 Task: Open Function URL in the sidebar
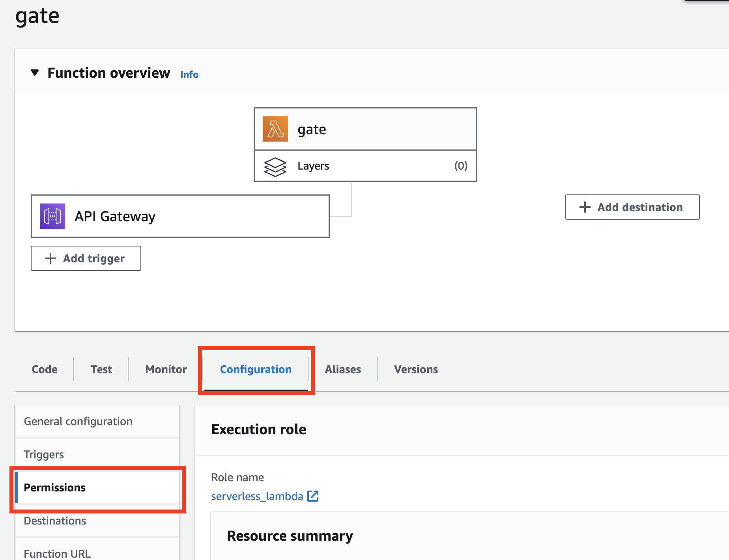pos(57,553)
